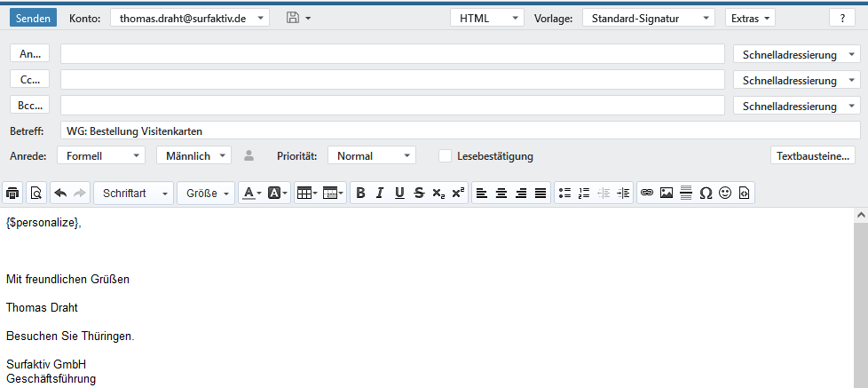Image resolution: width=868 pixels, height=388 pixels.
Task: Expand the Schriftart font dropdown
Action: coord(133,193)
